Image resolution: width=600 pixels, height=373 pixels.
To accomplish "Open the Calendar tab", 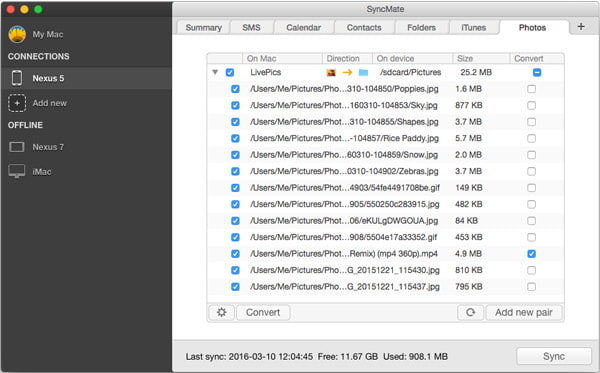I will (x=304, y=28).
